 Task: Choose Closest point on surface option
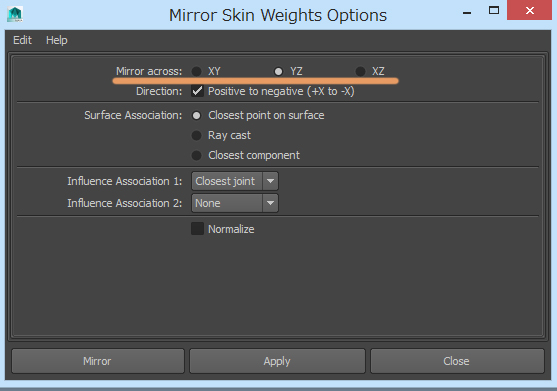(x=196, y=115)
